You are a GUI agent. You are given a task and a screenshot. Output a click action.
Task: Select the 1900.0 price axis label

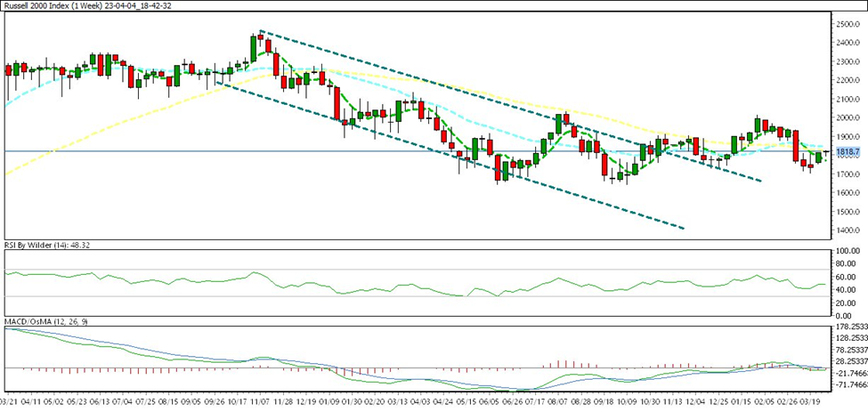849,137
